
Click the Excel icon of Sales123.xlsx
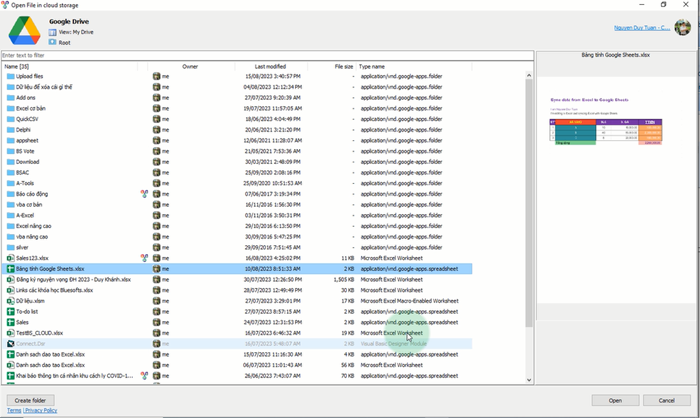(x=10, y=258)
